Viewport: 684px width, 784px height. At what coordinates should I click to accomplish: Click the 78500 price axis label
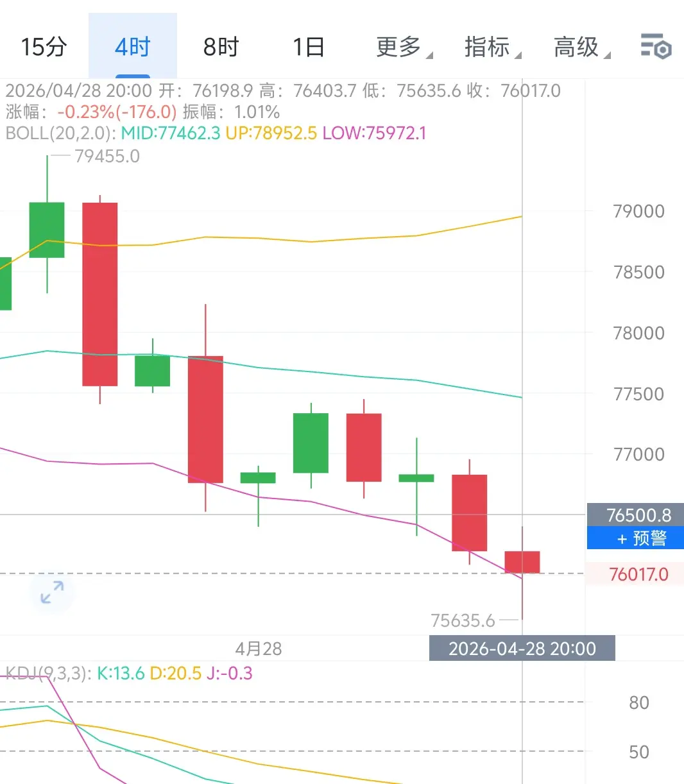tap(638, 272)
